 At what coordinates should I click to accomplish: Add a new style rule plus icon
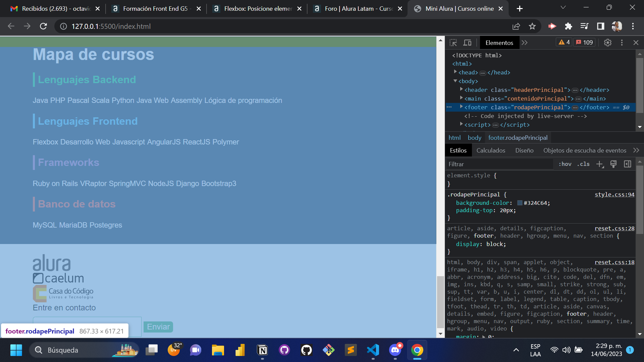pyautogui.click(x=600, y=164)
